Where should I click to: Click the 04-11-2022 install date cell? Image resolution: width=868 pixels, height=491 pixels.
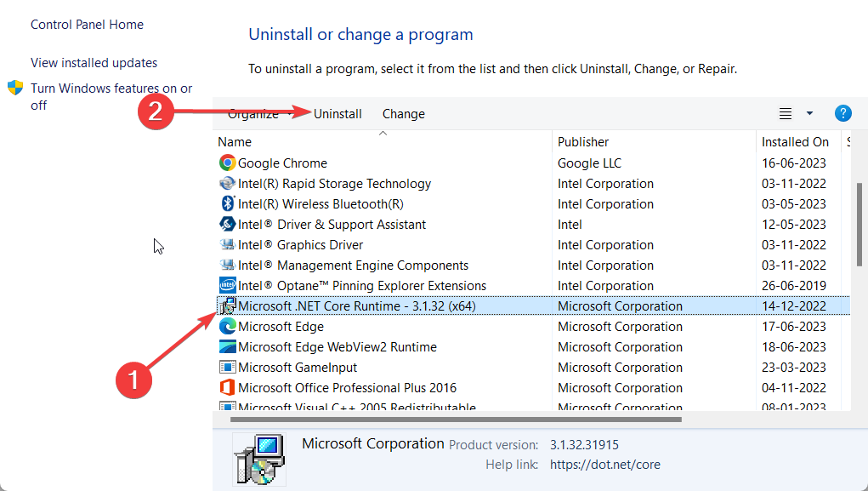click(x=794, y=388)
